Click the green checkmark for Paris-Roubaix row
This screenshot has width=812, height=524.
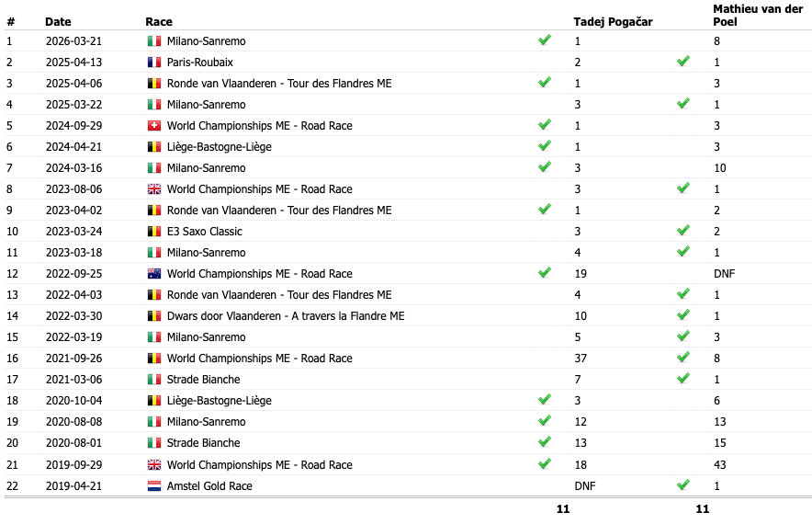tap(682, 62)
